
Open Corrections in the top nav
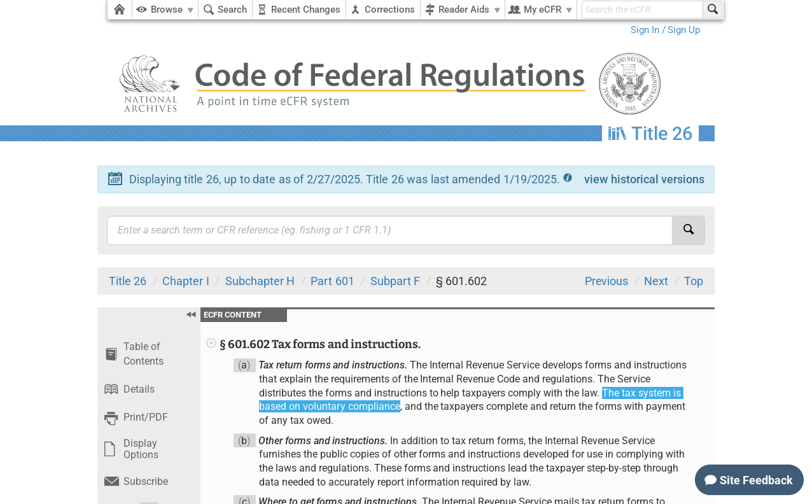[383, 10]
